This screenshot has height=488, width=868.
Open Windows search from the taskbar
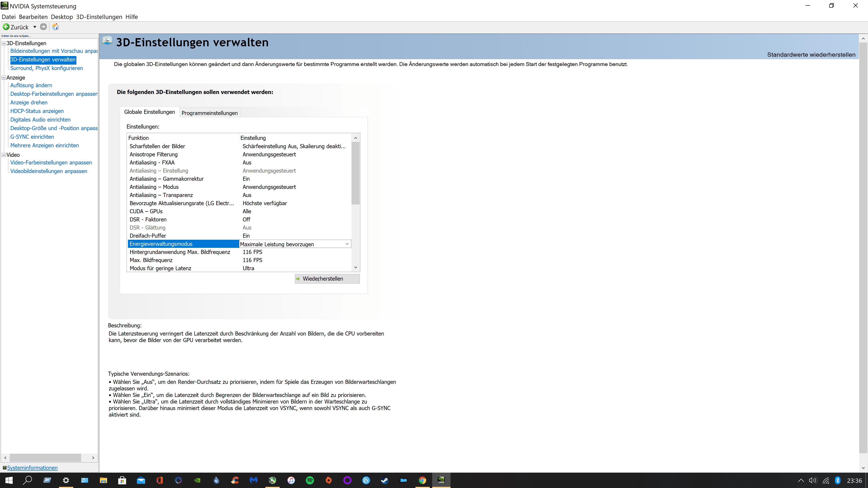pyautogui.click(x=28, y=480)
